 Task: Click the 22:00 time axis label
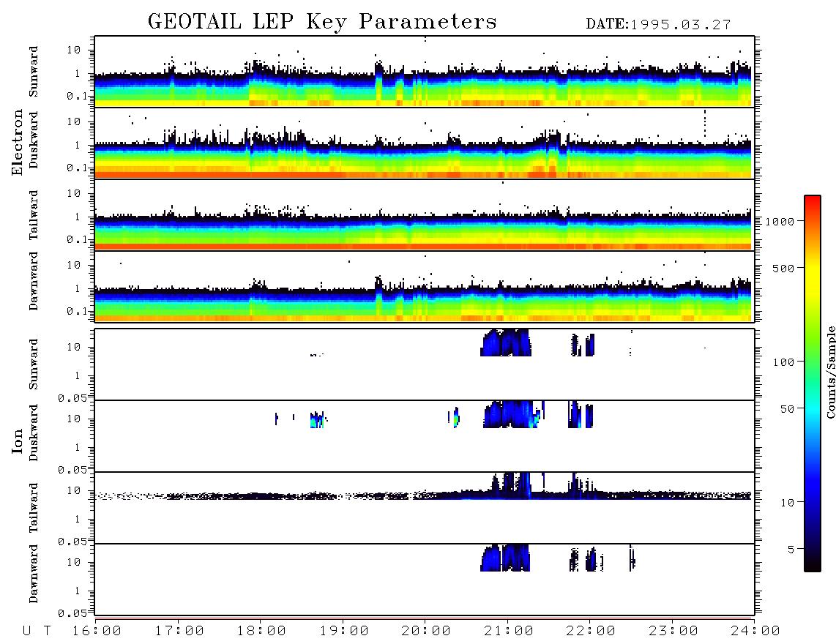[591, 631]
